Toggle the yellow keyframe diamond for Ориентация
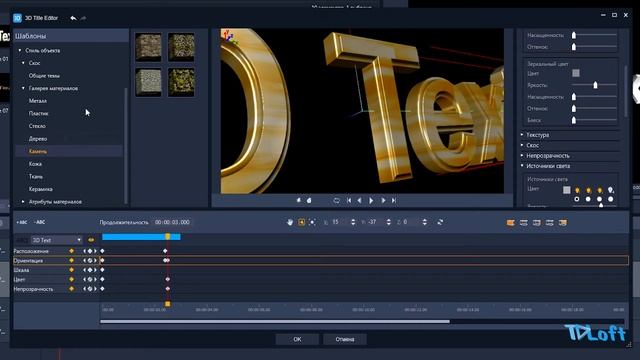This screenshot has width=640, height=360. coord(71,260)
